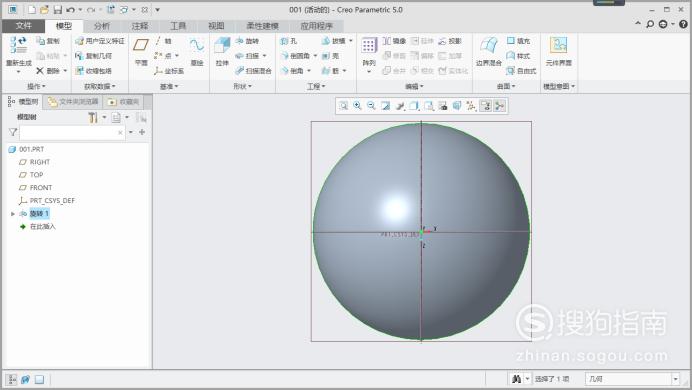Switch to the 分析 (Analysis) tab

[x=102, y=26]
